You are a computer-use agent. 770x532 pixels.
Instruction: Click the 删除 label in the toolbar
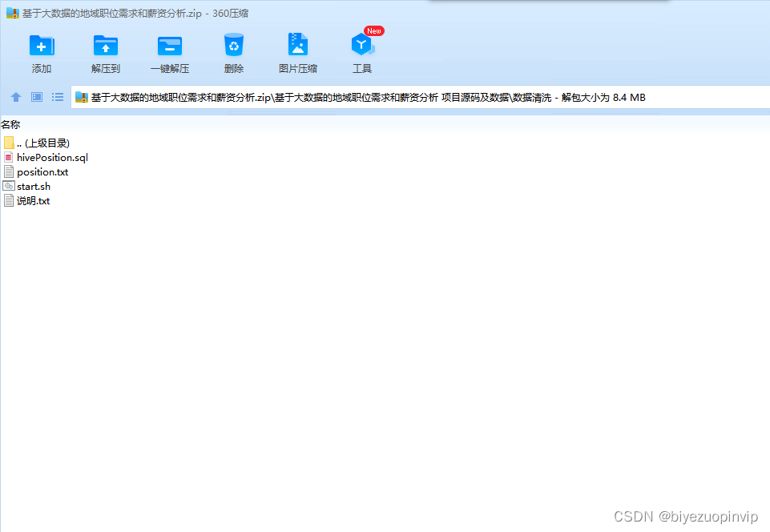[234, 69]
